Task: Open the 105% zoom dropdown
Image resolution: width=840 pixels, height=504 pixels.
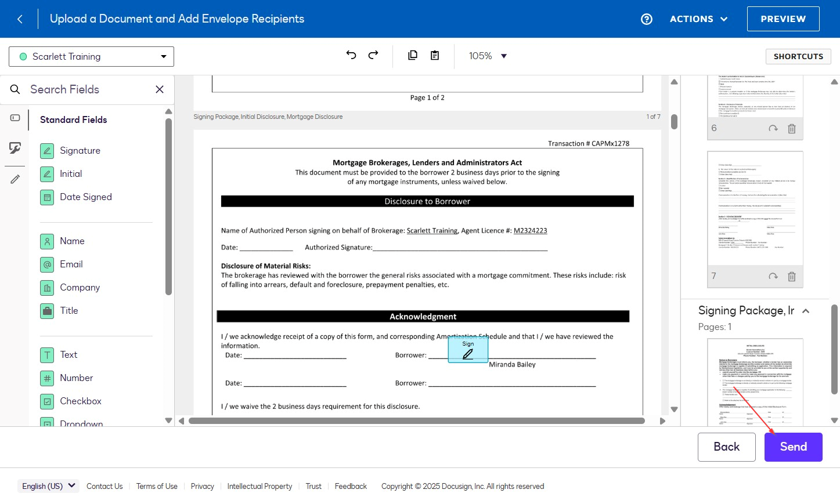Action: [x=488, y=56]
